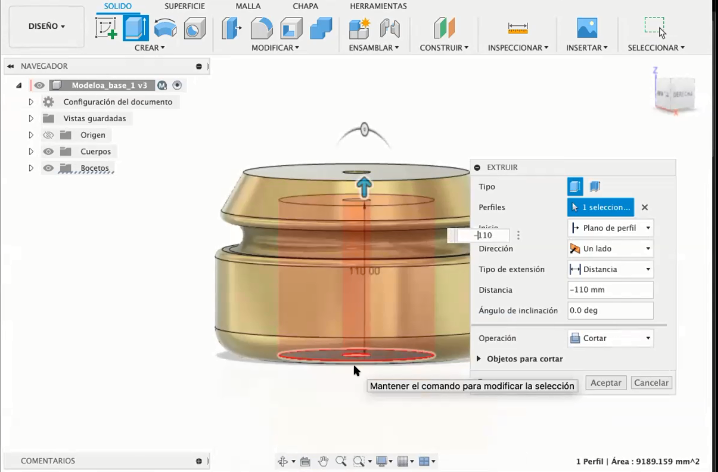This screenshot has height=472, width=718.
Task: Activate the Modeloa_base_1 v3 component radio button
Action: (177, 85)
